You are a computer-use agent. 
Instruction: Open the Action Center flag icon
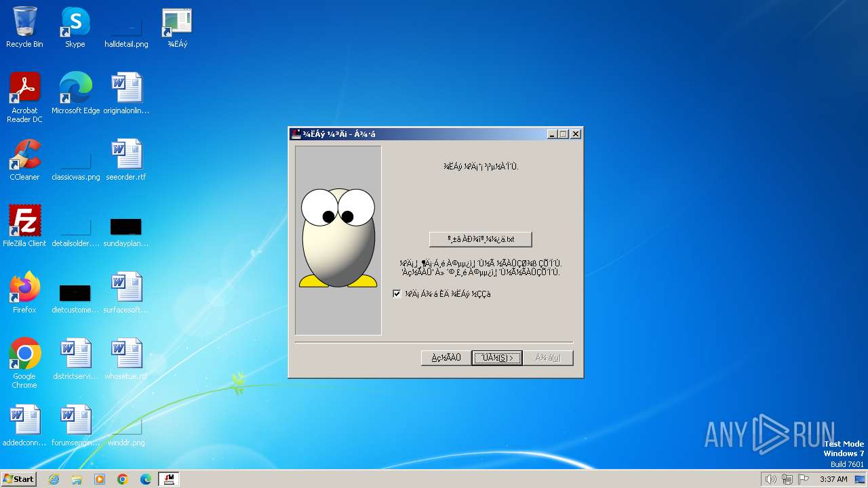804,479
